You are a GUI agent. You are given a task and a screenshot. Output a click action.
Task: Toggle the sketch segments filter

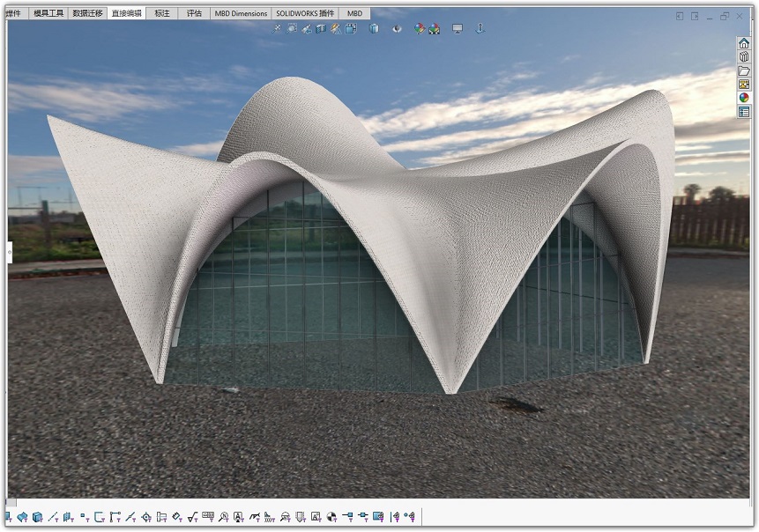click(x=115, y=518)
